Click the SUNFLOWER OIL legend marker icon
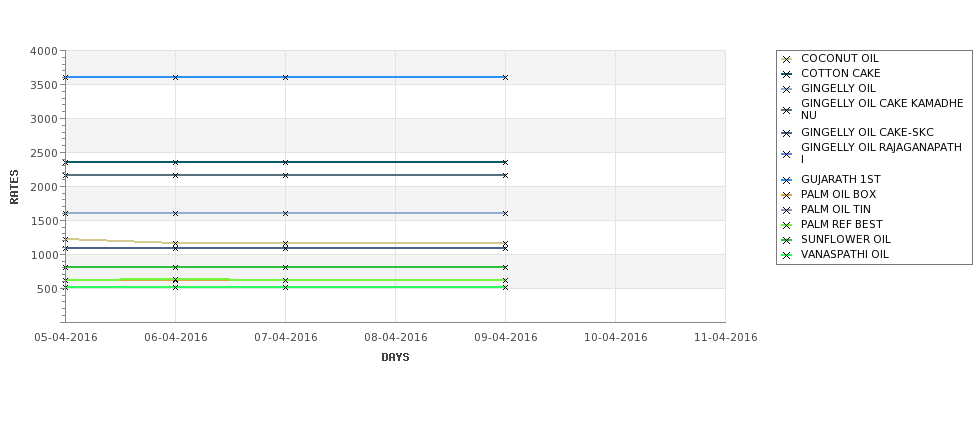The height and width of the screenshot is (429, 975). pyautogui.click(x=786, y=241)
